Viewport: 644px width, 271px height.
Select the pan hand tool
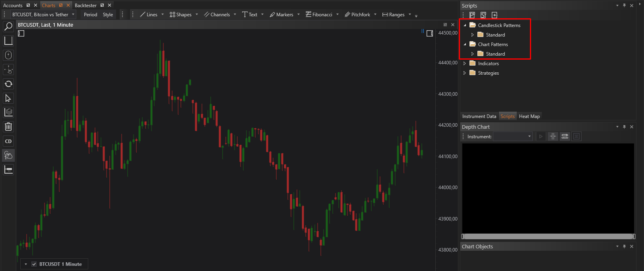pos(8,70)
